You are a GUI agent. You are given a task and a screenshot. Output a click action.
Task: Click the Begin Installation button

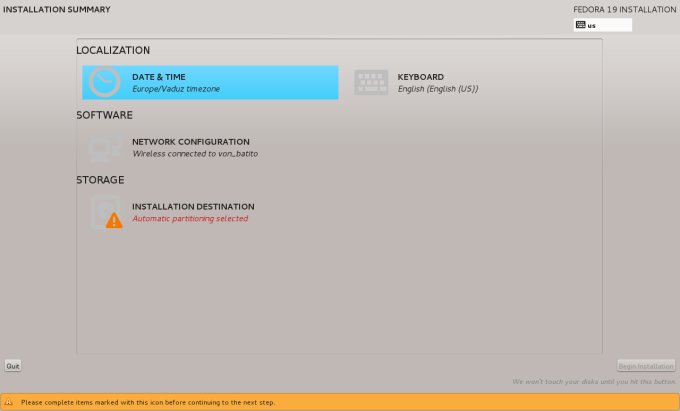click(x=646, y=366)
